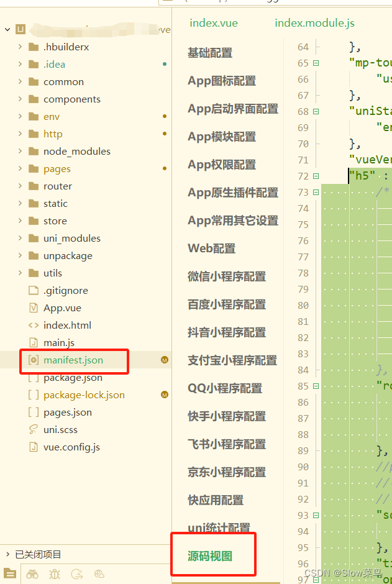Screen dimensions: 392x584
Task: Click the node_modules folder icon
Action: click(34, 151)
